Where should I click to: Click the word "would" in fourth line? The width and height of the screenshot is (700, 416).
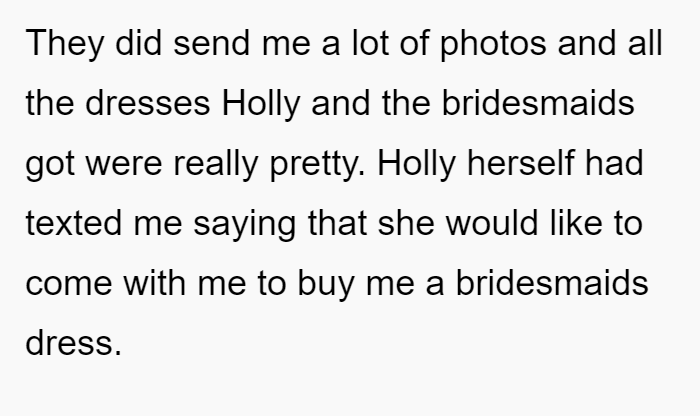[x=492, y=223]
